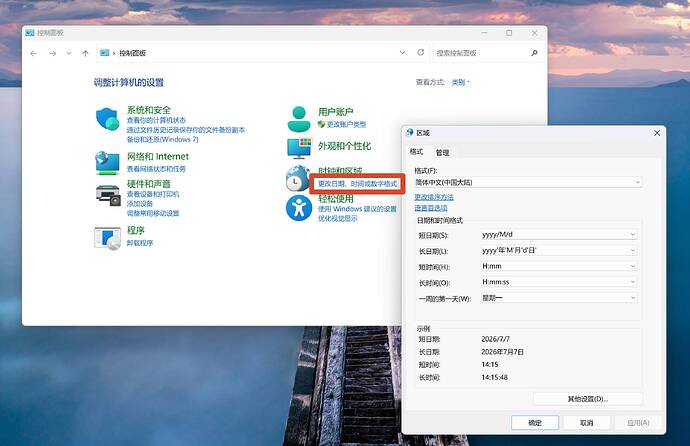Open the 添加设备 link
This screenshot has width=690, height=446.
(139, 204)
